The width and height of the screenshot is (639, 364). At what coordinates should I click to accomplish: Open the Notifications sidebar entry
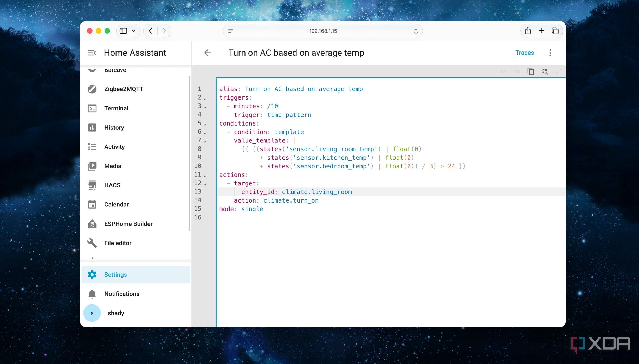pyautogui.click(x=135, y=294)
